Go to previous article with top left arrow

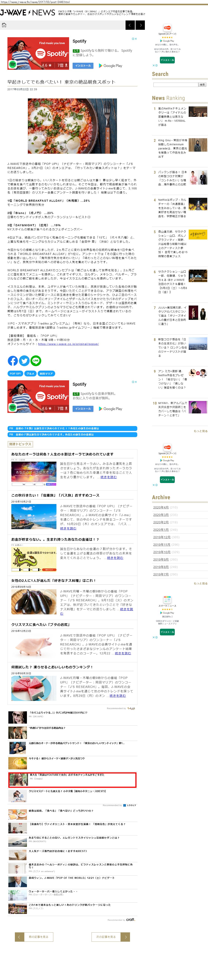click(x=130, y=25)
